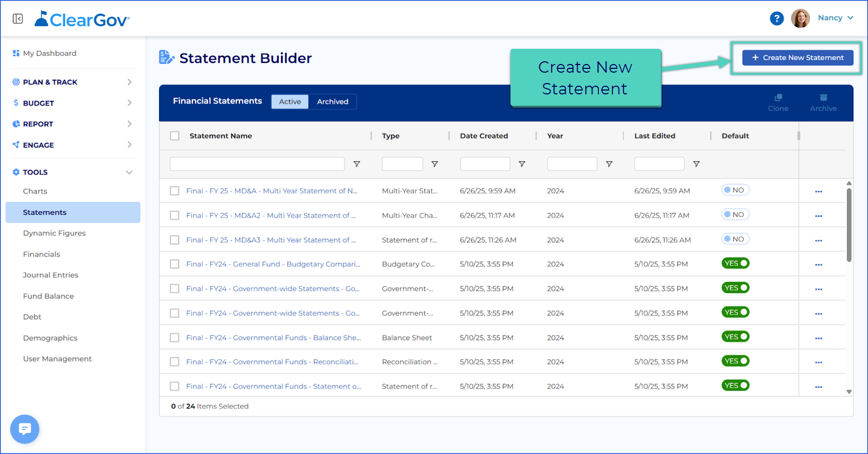
Task: Collapse the sidebar with the panel icon
Action: pyautogui.click(x=18, y=19)
